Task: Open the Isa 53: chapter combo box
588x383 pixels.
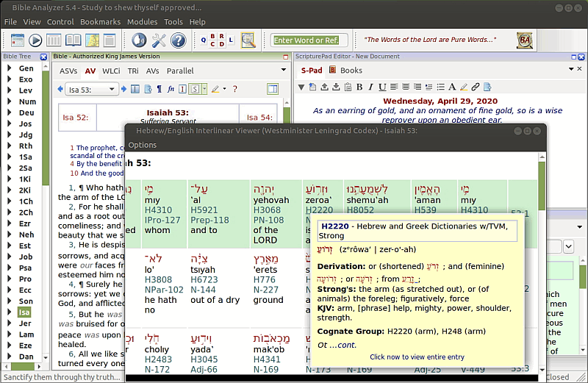Action: 92,89
